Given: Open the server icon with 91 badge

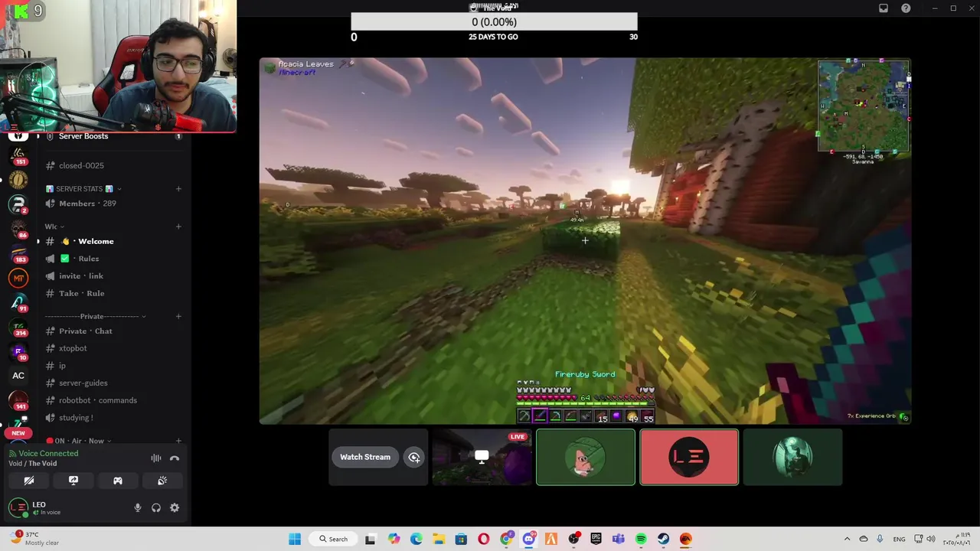Looking at the screenshot, I should [18, 302].
